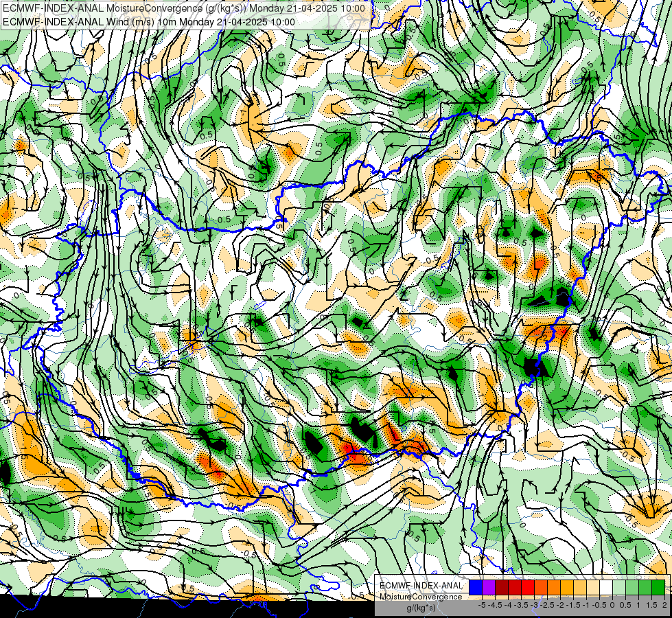The width and height of the screenshot is (672, 618).
Task: Click the Wind (m/s) 10m title line
Action: (x=149, y=22)
